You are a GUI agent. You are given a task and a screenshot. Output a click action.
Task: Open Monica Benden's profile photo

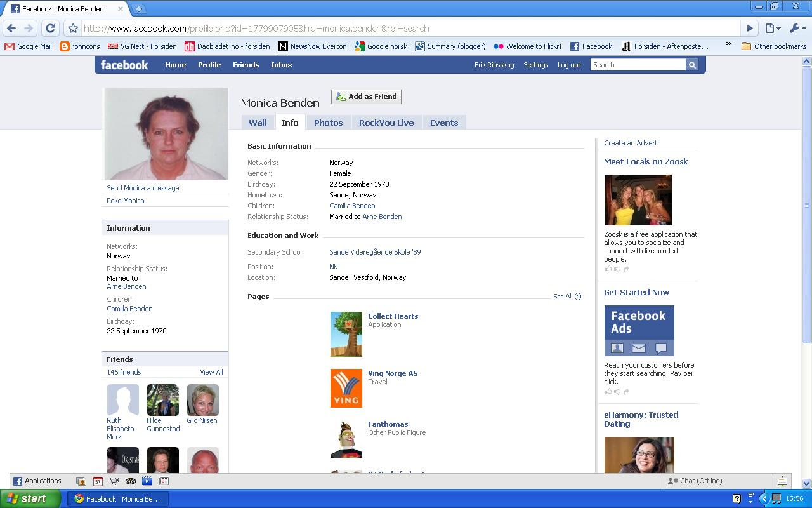click(x=166, y=134)
